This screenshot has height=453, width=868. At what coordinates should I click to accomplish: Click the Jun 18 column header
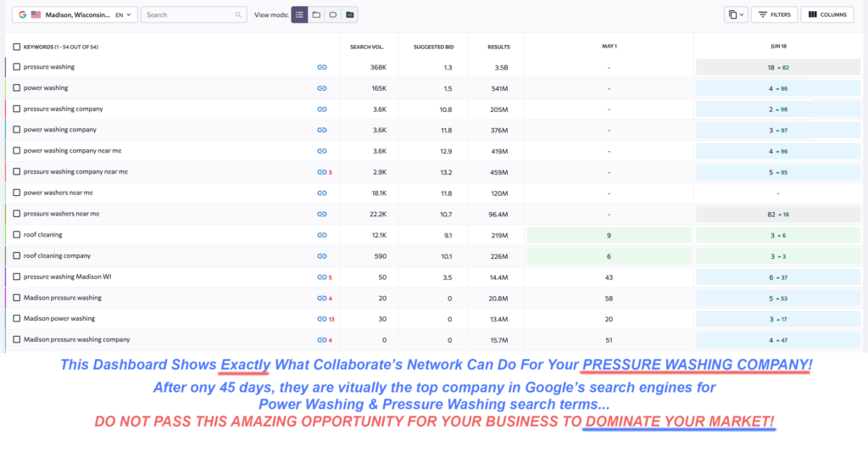click(778, 47)
